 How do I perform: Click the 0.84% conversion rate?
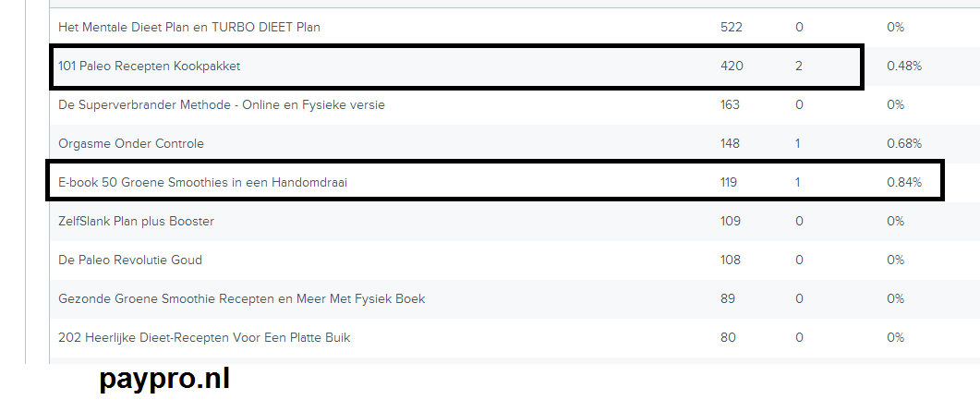point(903,183)
